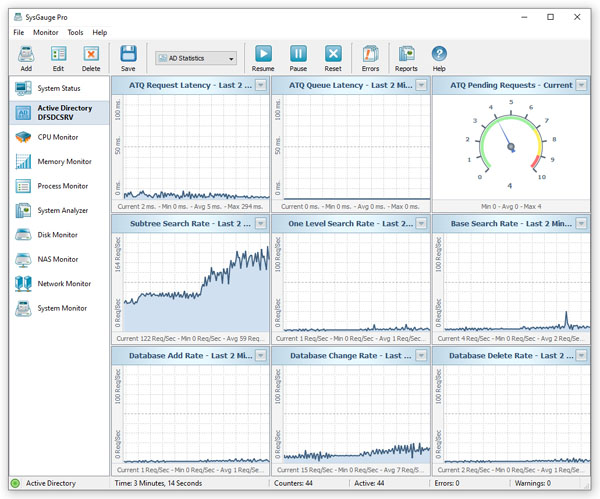Click the ATQ Queue Latency panel title
The image size is (600, 499).
(351, 85)
